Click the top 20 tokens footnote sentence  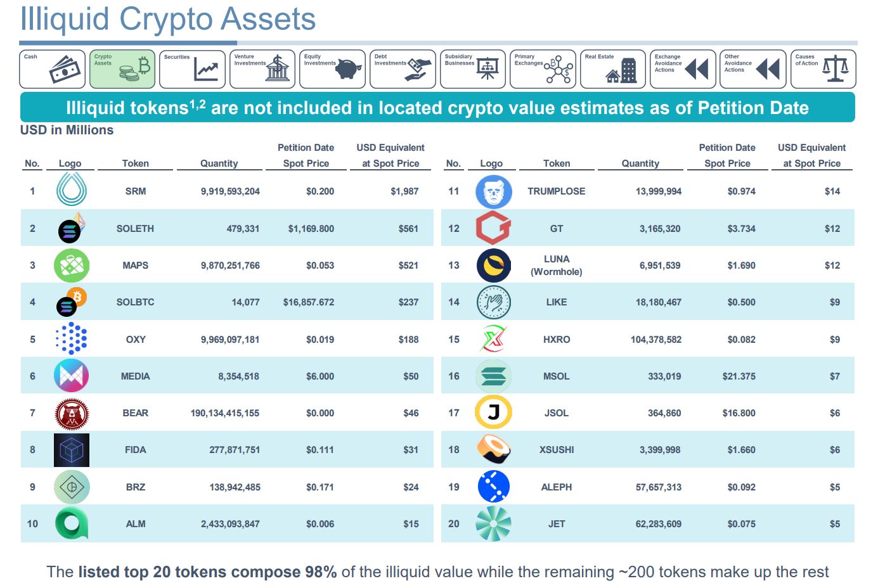click(437, 572)
